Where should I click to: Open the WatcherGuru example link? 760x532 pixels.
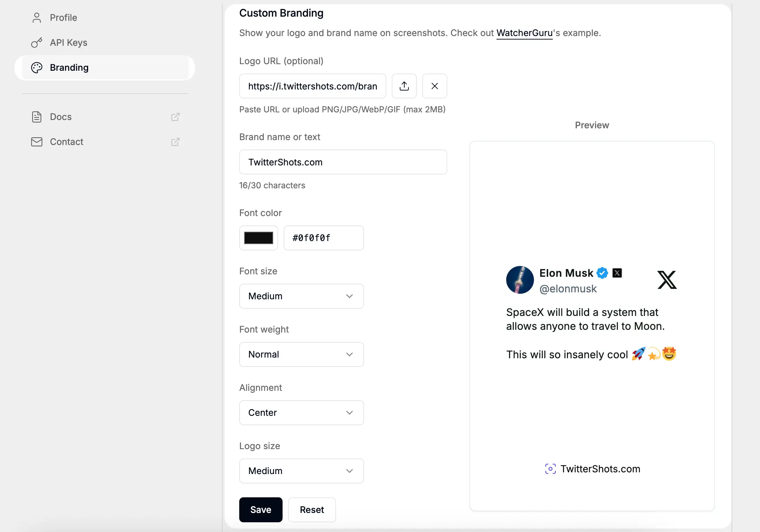point(524,33)
